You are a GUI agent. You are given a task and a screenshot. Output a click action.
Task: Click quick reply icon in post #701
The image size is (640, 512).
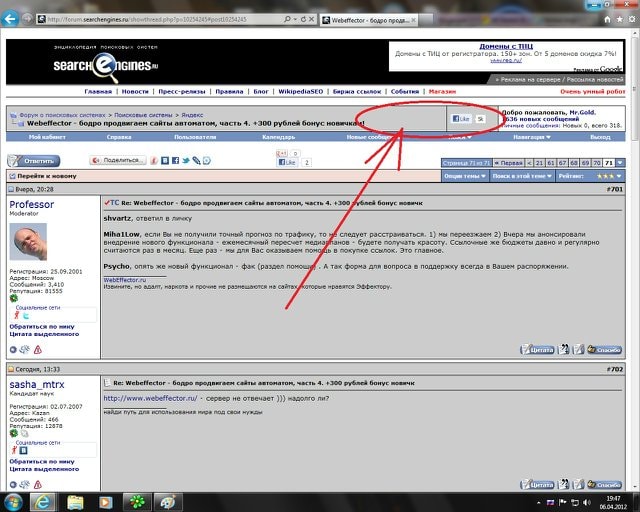pyautogui.click(x=578, y=349)
